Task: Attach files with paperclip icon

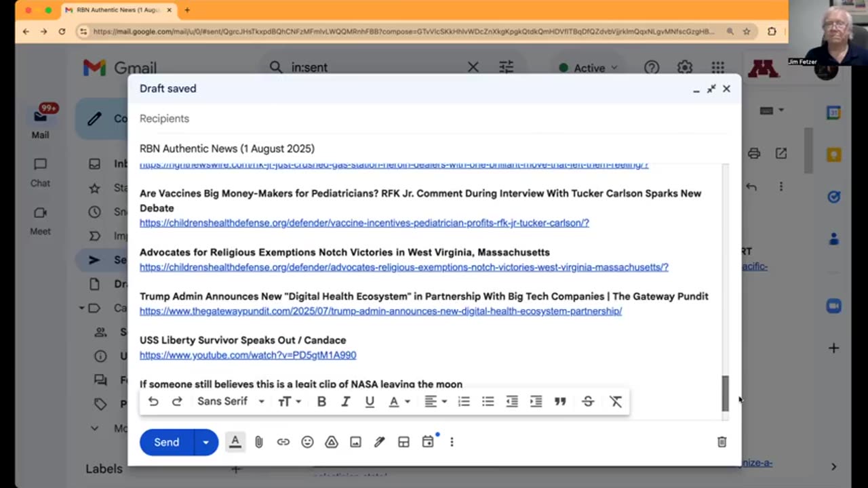Action: (x=259, y=442)
